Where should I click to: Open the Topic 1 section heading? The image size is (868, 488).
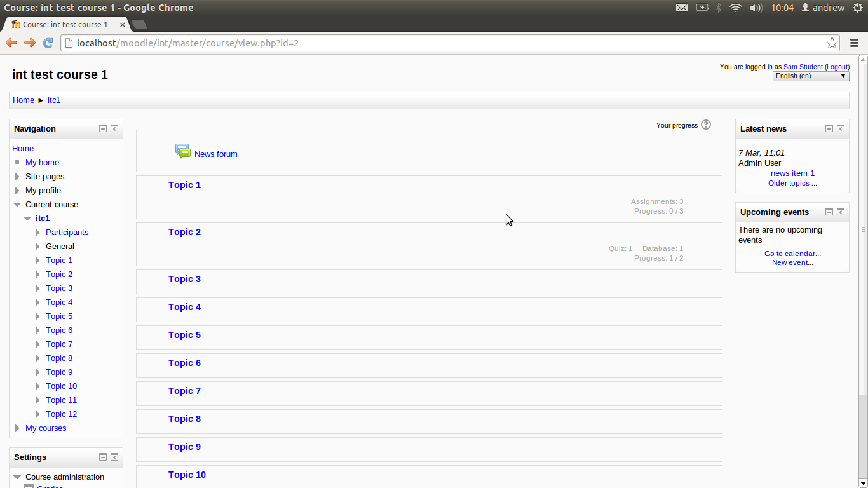point(184,185)
